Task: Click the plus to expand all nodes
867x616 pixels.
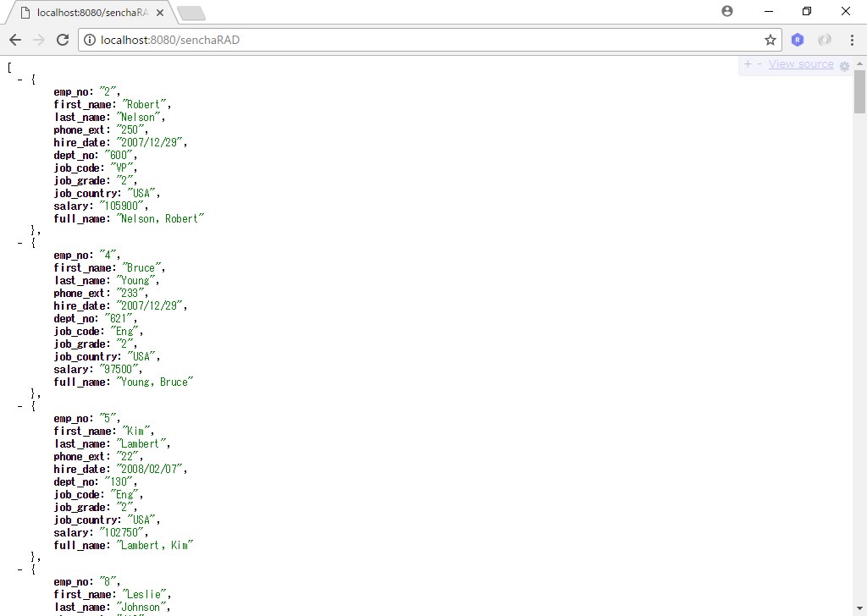Action: click(x=748, y=64)
